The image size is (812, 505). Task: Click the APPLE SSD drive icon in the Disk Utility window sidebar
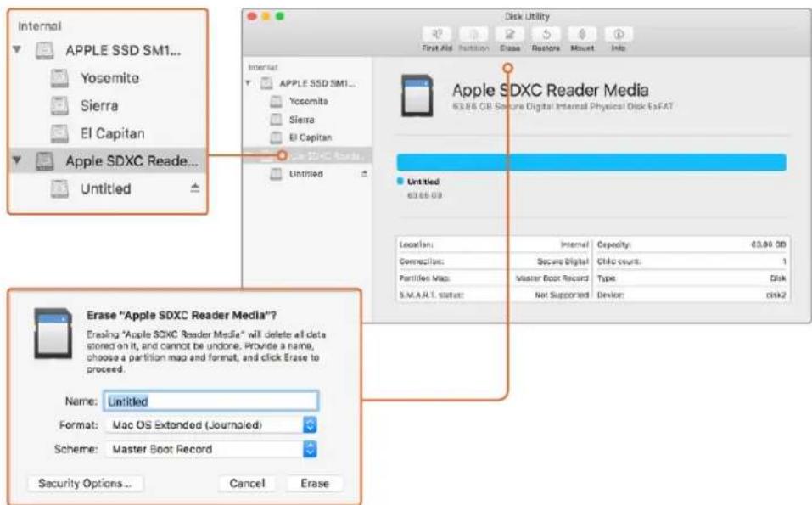pyautogui.click(x=266, y=83)
